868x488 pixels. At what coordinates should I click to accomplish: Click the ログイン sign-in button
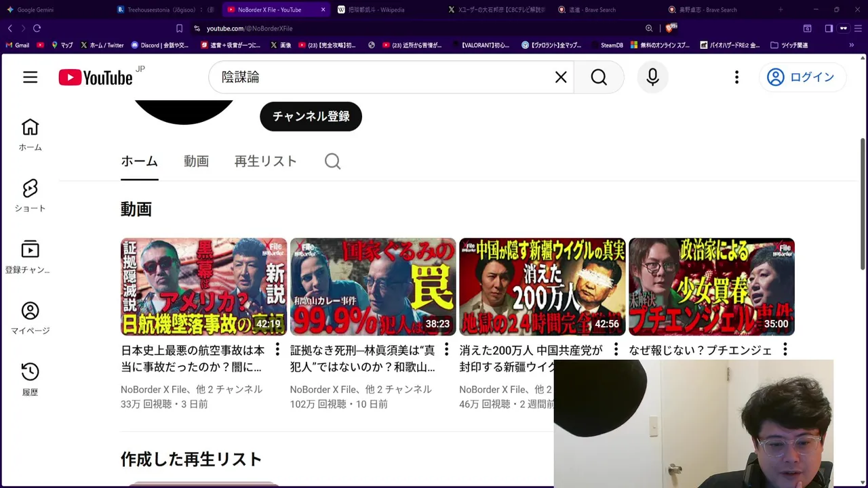click(x=802, y=77)
